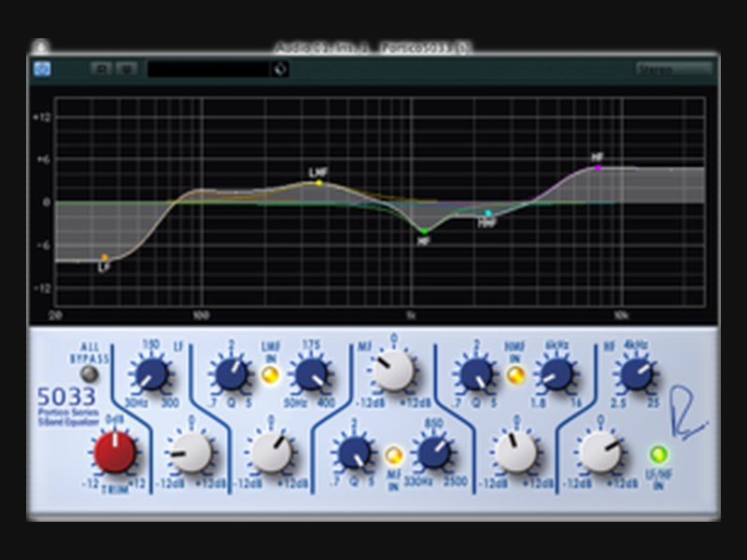Click the red TRIM knob

point(114,453)
